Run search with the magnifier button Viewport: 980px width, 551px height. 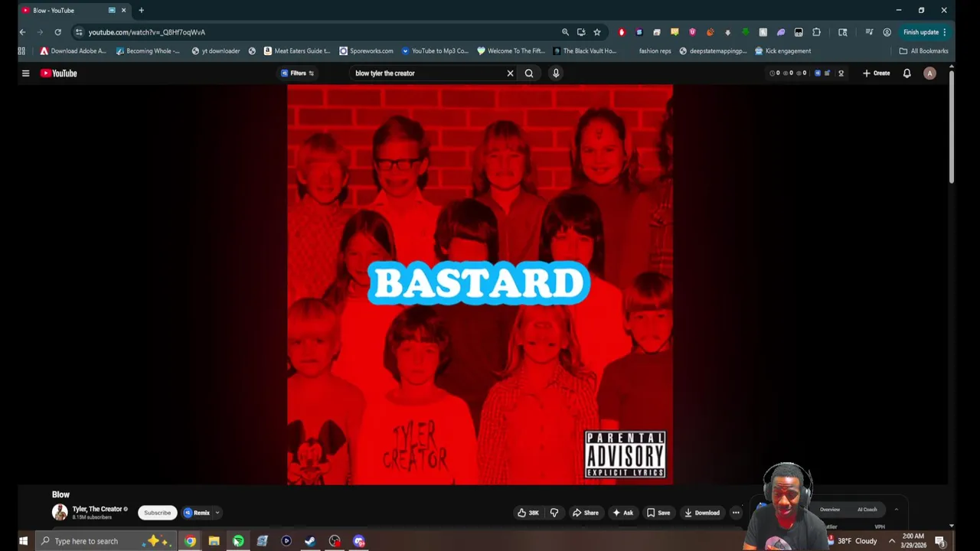pyautogui.click(x=529, y=73)
